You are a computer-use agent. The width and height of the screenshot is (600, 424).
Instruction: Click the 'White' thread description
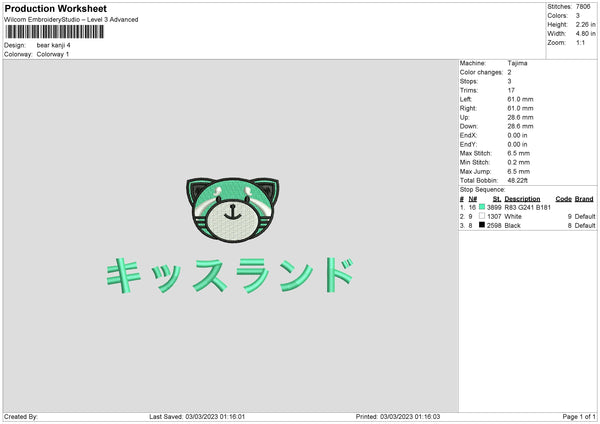[513, 217]
